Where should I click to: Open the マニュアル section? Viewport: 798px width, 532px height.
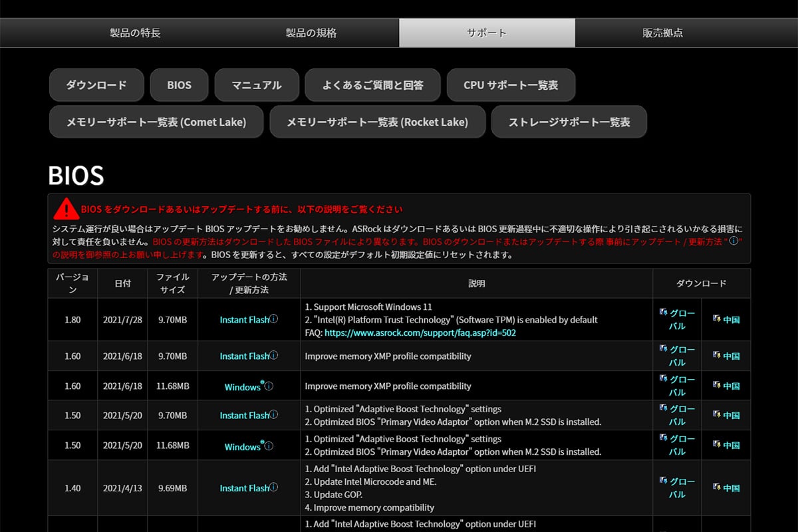point(257,85)
